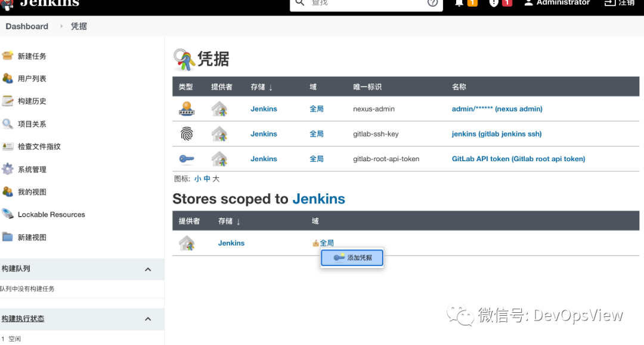644x345 pixels.
Task: Click 全局 domain in Stores table
Action: [x=327, y=243]
